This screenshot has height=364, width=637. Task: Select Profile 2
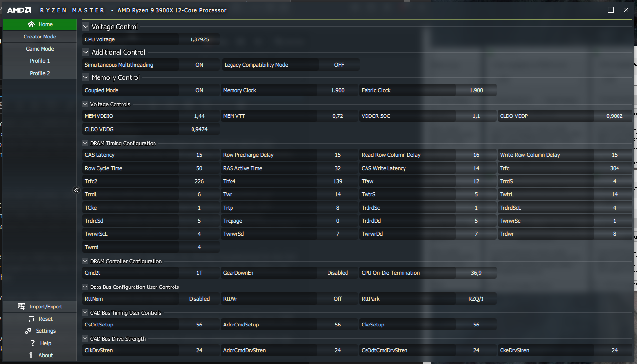click(40, 73)
